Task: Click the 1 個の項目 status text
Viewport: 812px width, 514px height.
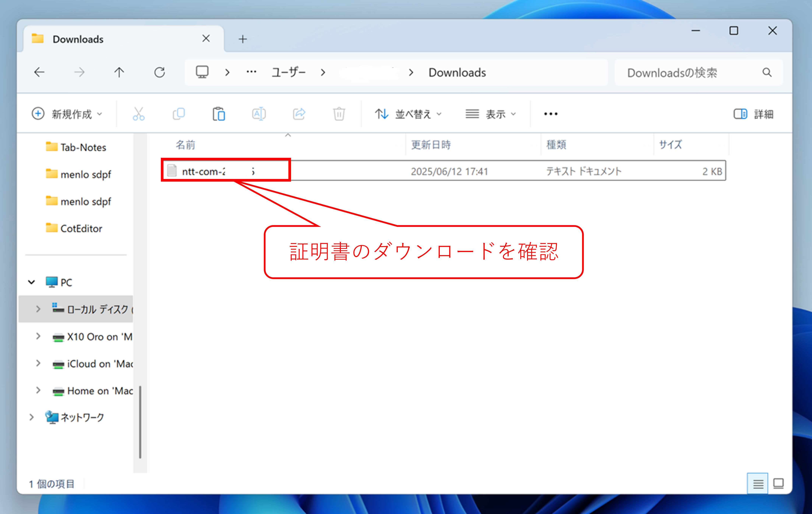Action: pyautogui.click(x=52, y=484)
